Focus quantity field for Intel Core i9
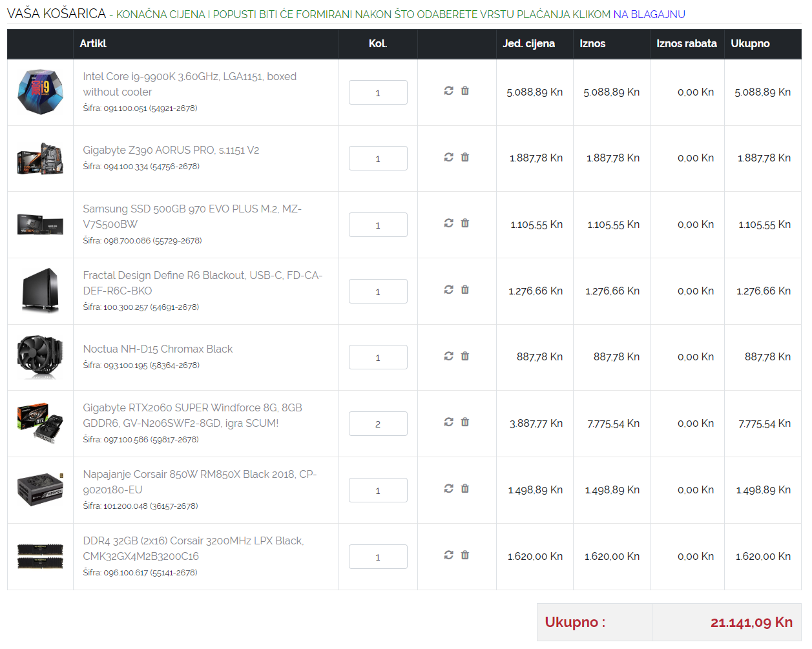This screenshot has width=812, height=649. [x=378, y=92]
